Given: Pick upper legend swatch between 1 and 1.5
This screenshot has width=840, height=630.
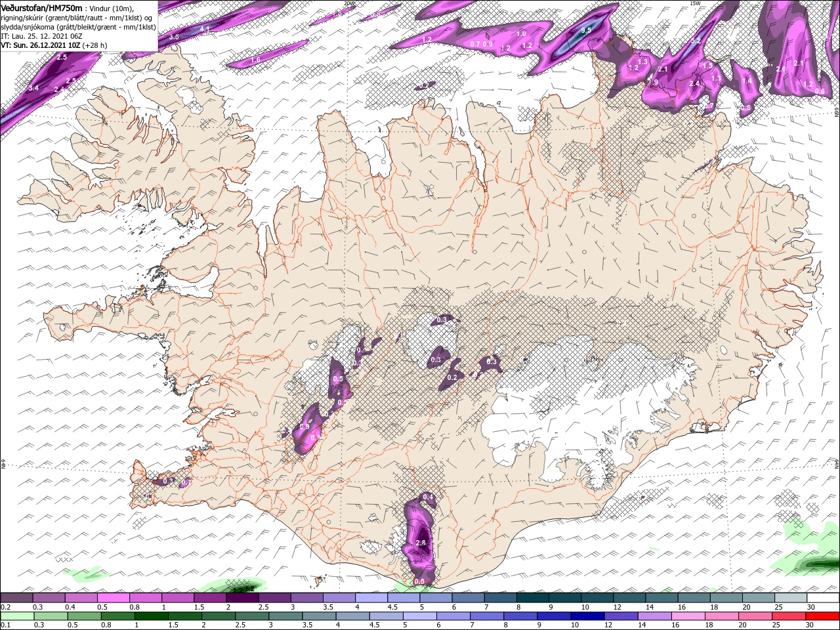Looking at the screenshot, I should [178, 598].
